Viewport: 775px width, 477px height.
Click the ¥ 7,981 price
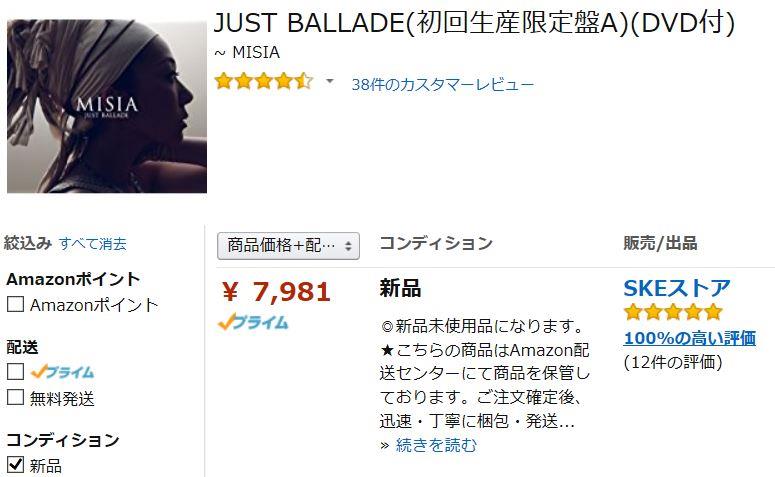276,292
